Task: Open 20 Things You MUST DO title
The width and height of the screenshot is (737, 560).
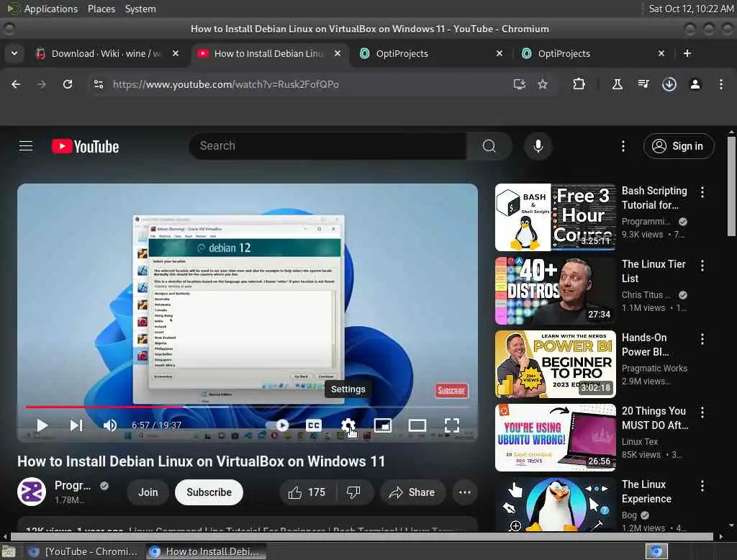Action: click(655, 418)
